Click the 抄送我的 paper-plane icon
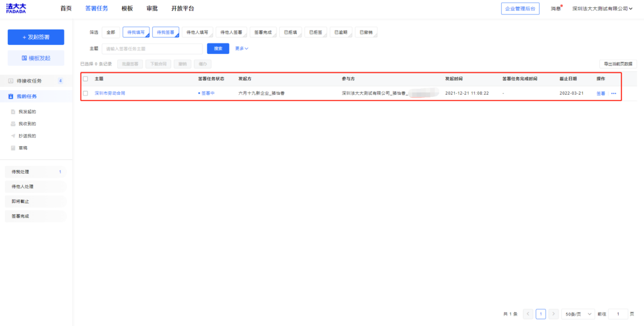The width and height of the screenshot is (644, 326). tap(13, 136)
